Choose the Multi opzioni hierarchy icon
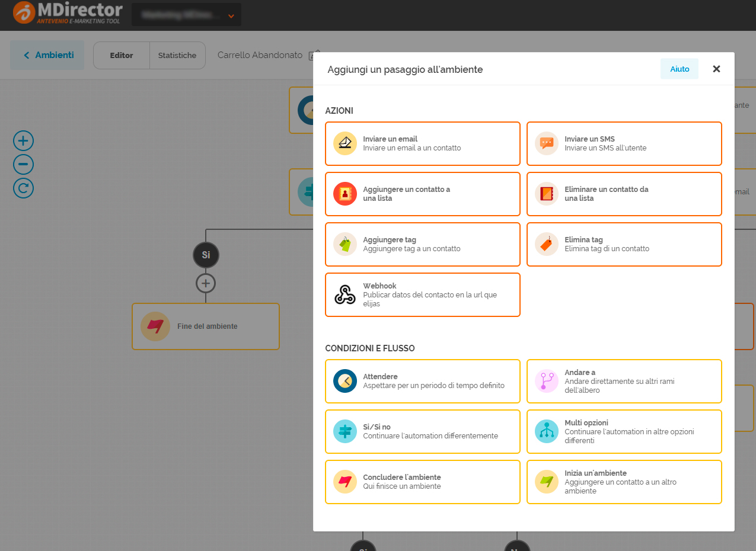 546,431
